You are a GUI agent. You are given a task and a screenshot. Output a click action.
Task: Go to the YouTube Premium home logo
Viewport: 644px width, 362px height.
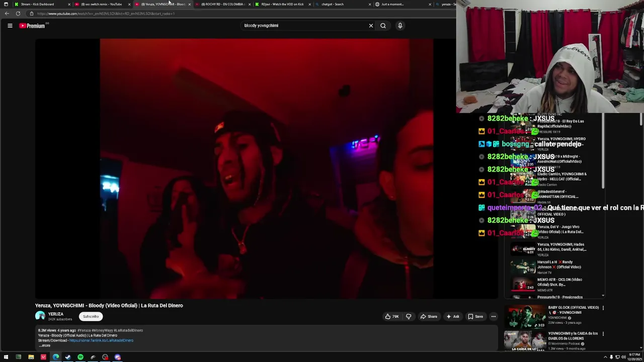[x=33, y=26]
